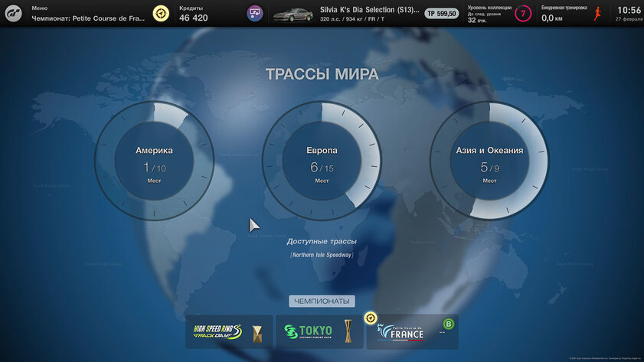
Task: Click the Northern Isle Speedway text
Action: point(322,255)
